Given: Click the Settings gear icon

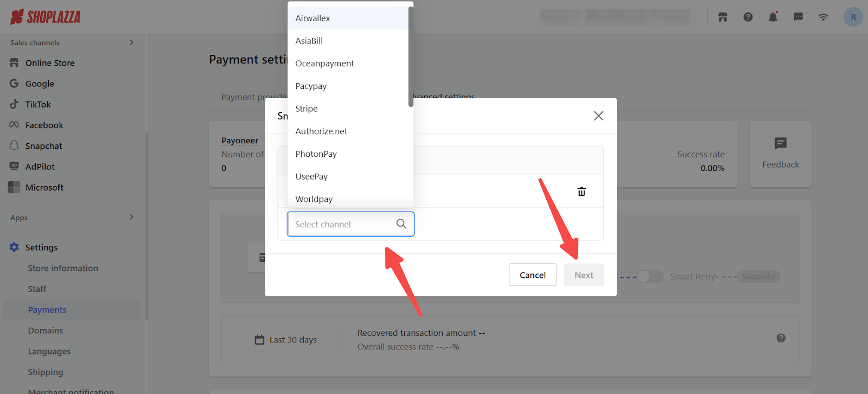Looking at the screenshot, I should coord(14,247).
